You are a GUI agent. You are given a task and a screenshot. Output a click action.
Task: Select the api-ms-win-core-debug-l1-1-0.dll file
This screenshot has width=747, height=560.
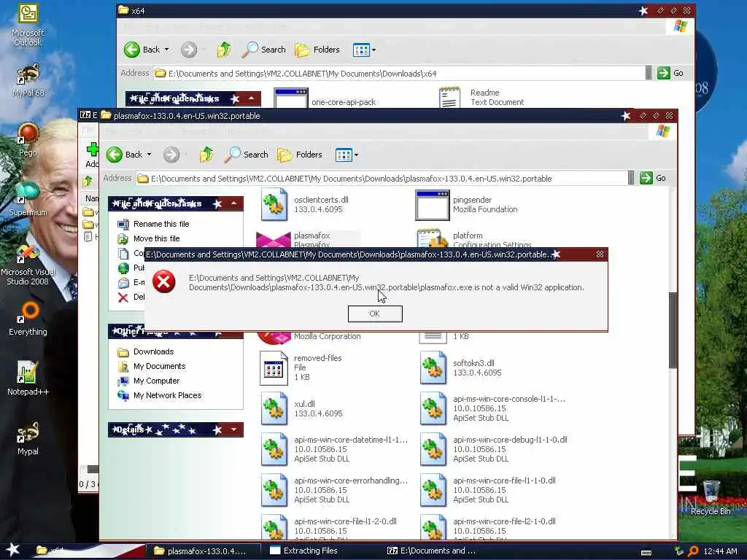(x=493, y=449)
